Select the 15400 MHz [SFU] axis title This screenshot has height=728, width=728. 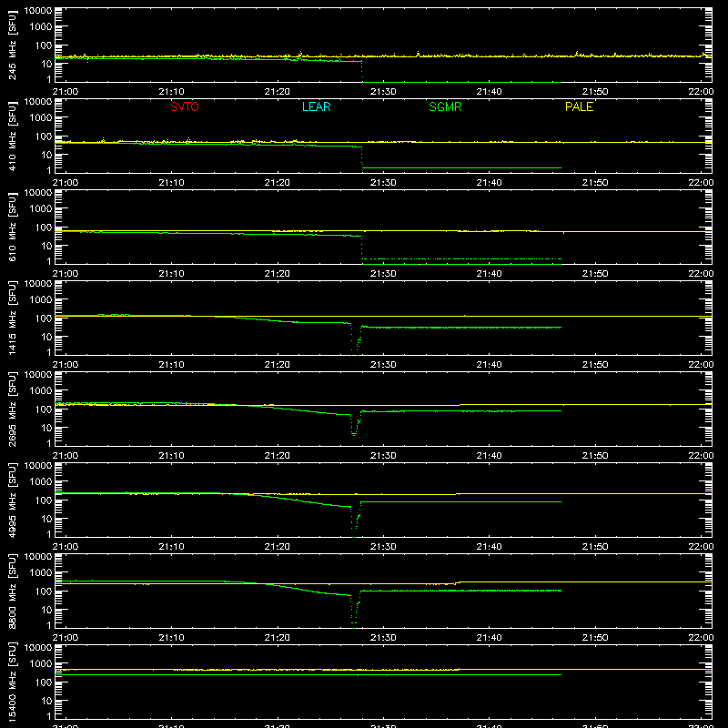tap(13, 682)
